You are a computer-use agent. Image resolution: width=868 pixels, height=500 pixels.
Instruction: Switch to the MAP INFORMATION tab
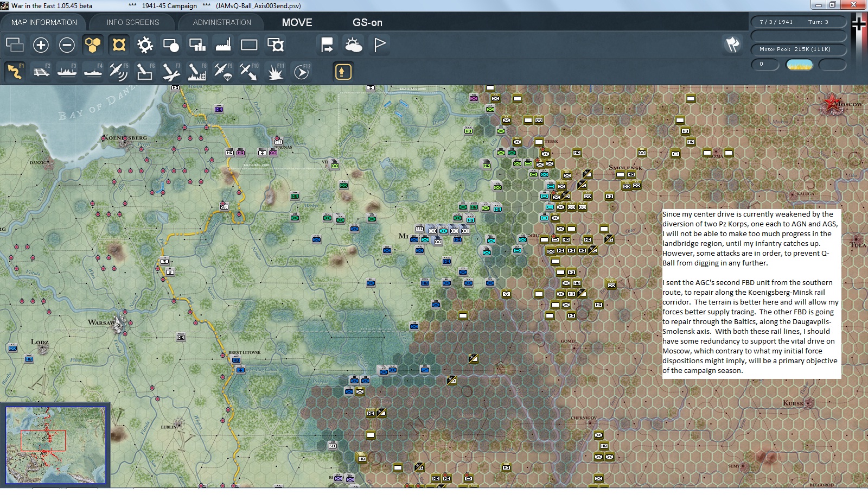[x=44, y=22]
